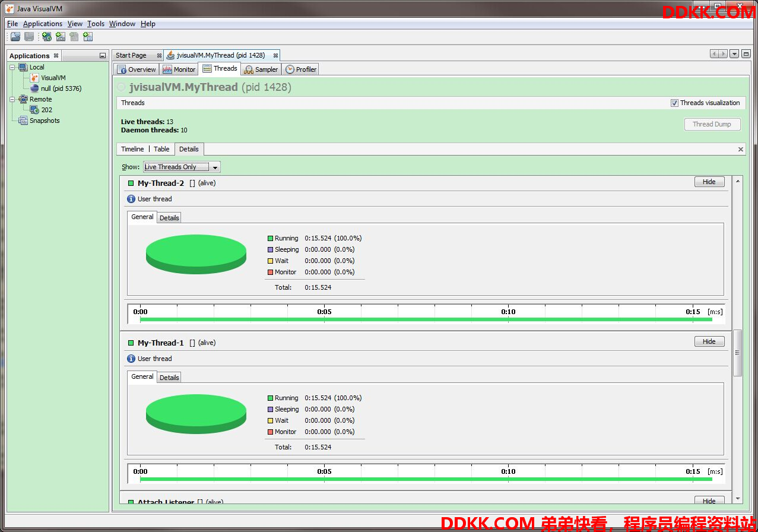Open the Threads tab
Screen dimensions: 758x532
click(x=220, y=68)
